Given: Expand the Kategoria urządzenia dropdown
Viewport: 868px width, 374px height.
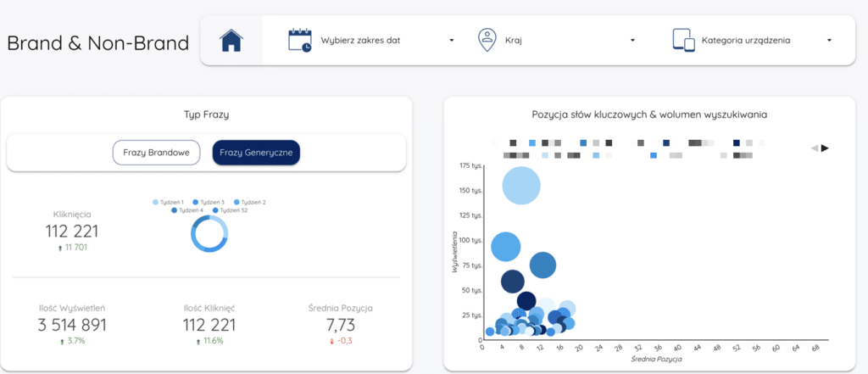Looking at the screenshot, I should click(x=829, y=40).
